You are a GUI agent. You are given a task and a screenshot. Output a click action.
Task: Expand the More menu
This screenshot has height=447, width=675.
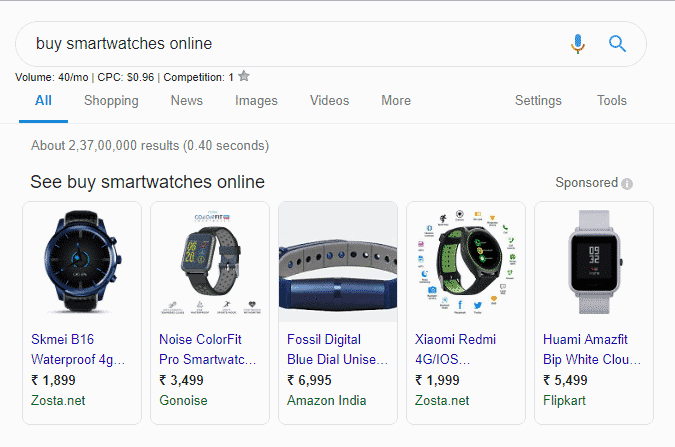(396, 101)
